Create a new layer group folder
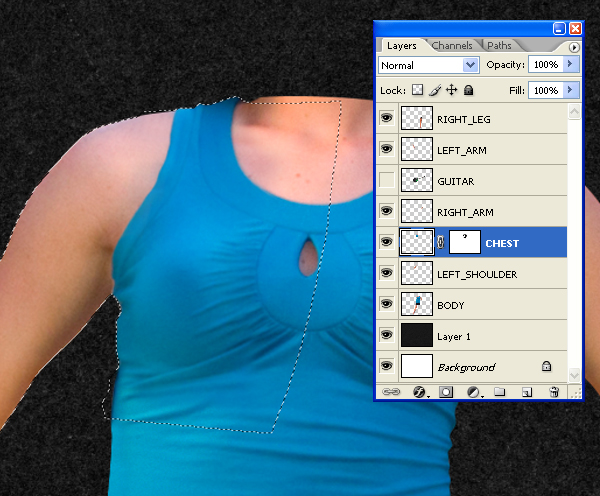The height and width of the screenshot is (496, 600). pyautogui.click(x=499, y=392)
